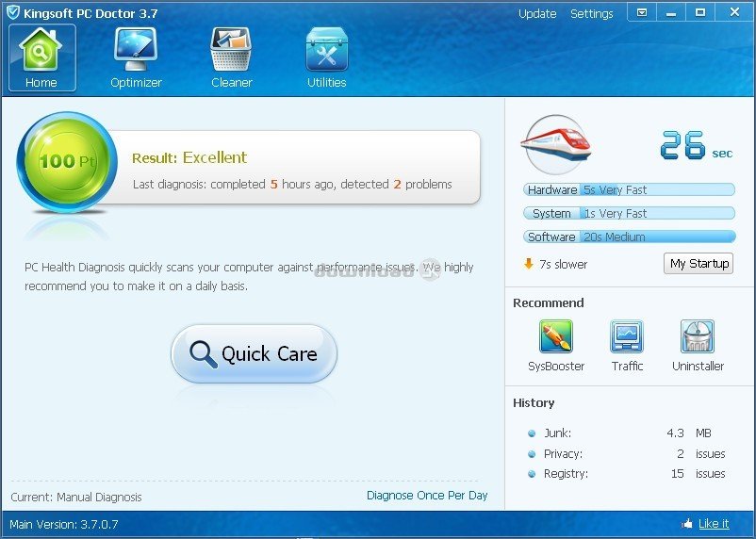
Task: Open the Cleaner tab
Action: (x=232, y=57)
